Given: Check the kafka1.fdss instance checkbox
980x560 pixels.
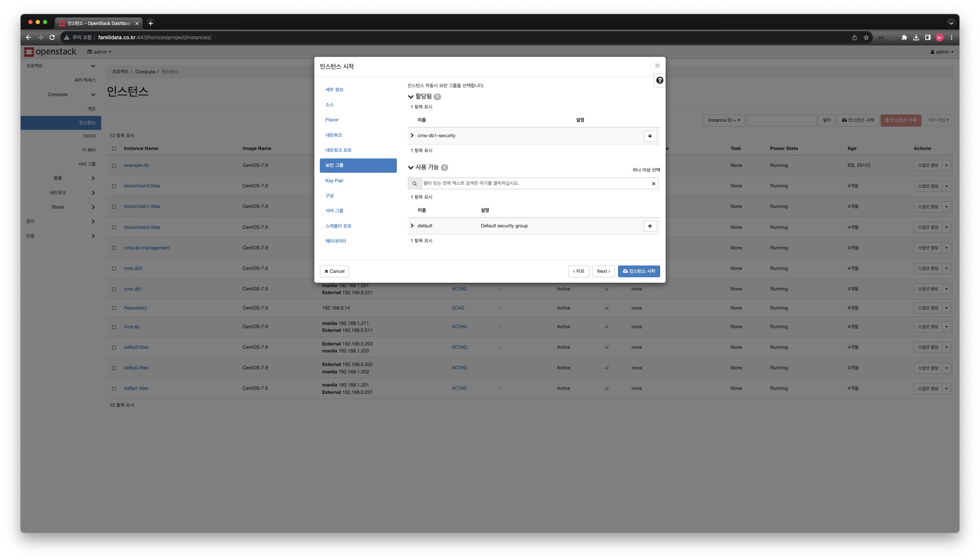Looking at the screenshot, I should (x=114, y=388).
